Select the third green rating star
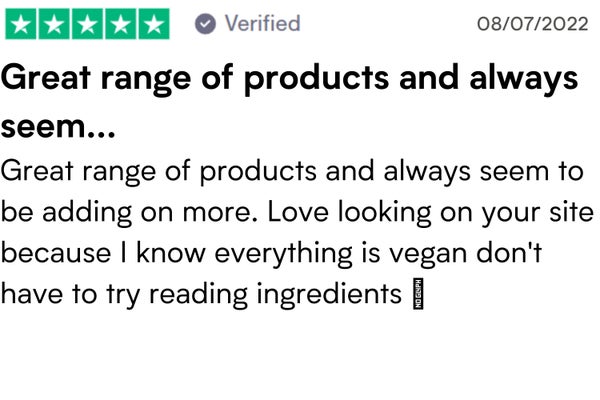Viewport: 600px width, 400px height. [88, 24]
